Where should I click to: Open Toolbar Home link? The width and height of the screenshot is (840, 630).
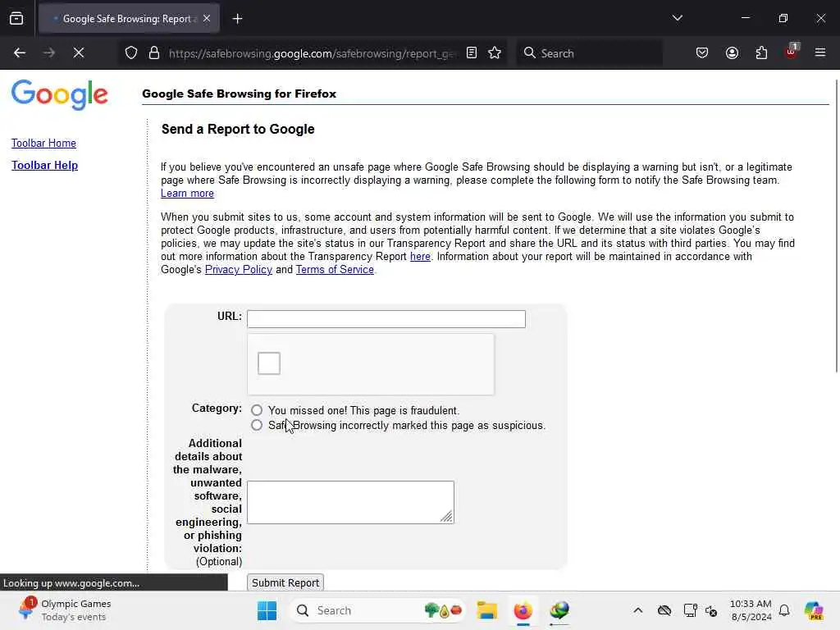[44, 143]
